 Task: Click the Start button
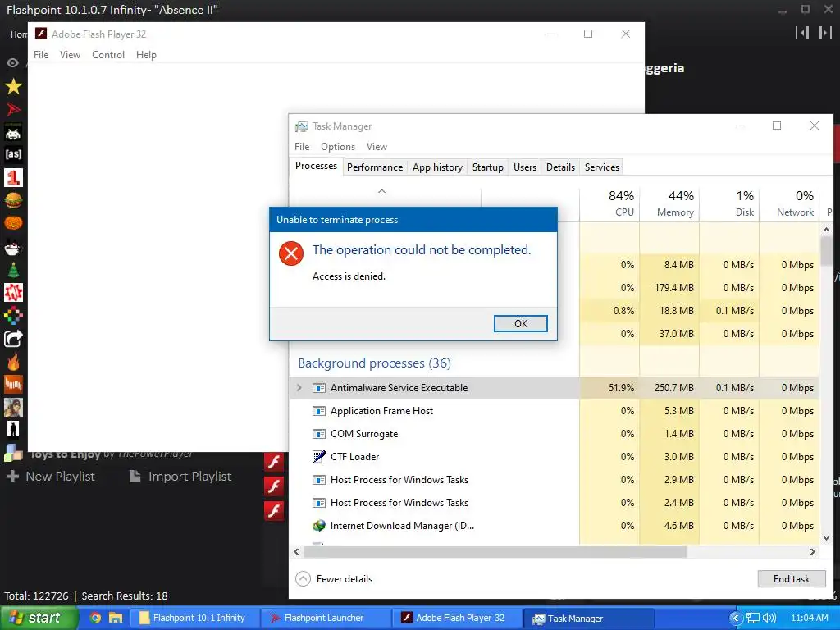(39, 619)
